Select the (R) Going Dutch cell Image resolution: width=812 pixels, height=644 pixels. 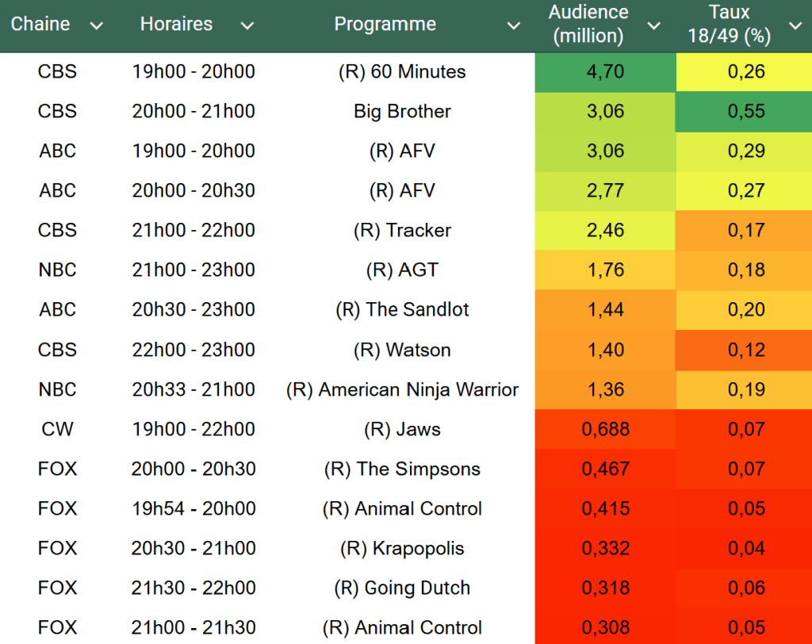pos(402,588)
